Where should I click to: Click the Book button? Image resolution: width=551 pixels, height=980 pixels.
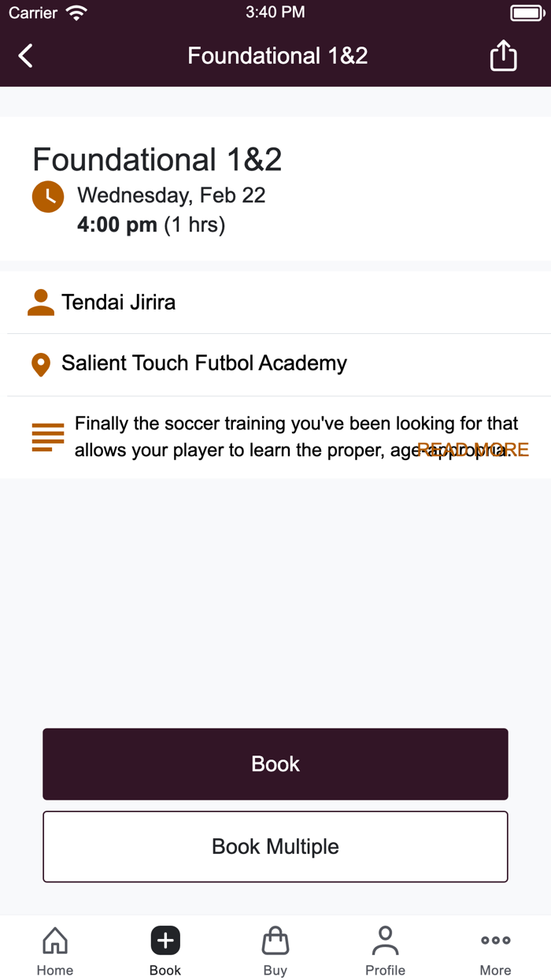(275, 763)
